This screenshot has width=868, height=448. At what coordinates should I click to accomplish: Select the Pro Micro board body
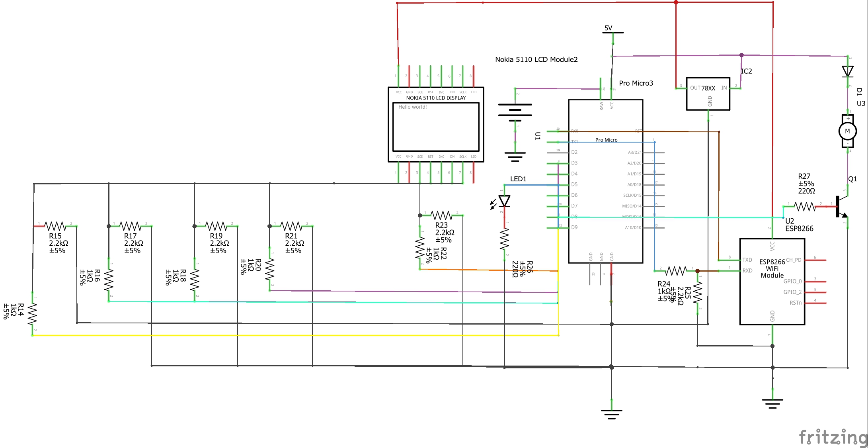605,187
